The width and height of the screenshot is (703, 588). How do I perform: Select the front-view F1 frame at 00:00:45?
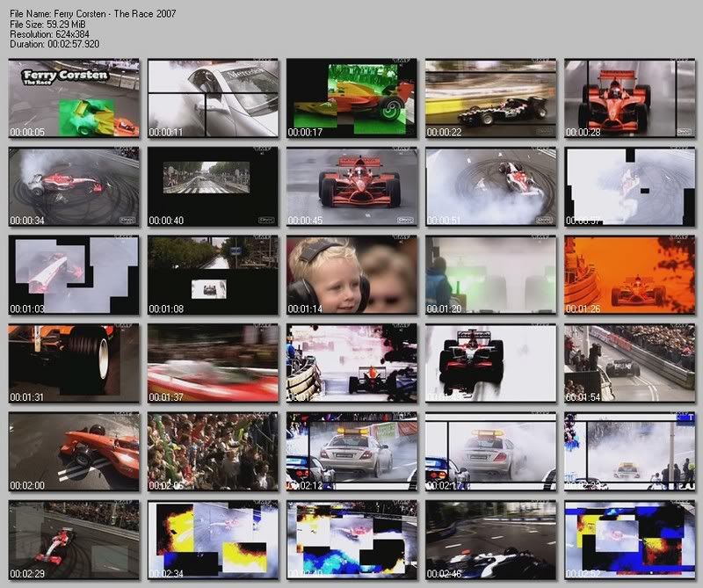pos(352,186)
